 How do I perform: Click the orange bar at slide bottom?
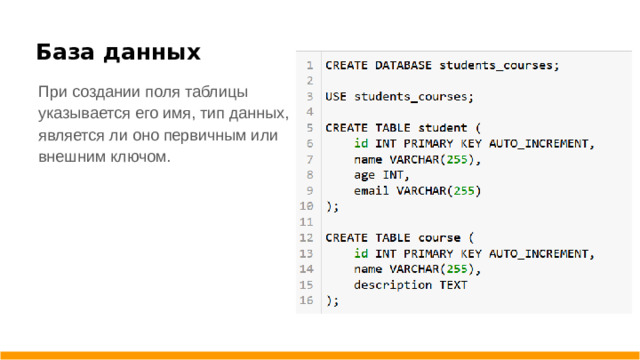click(320, 356)
